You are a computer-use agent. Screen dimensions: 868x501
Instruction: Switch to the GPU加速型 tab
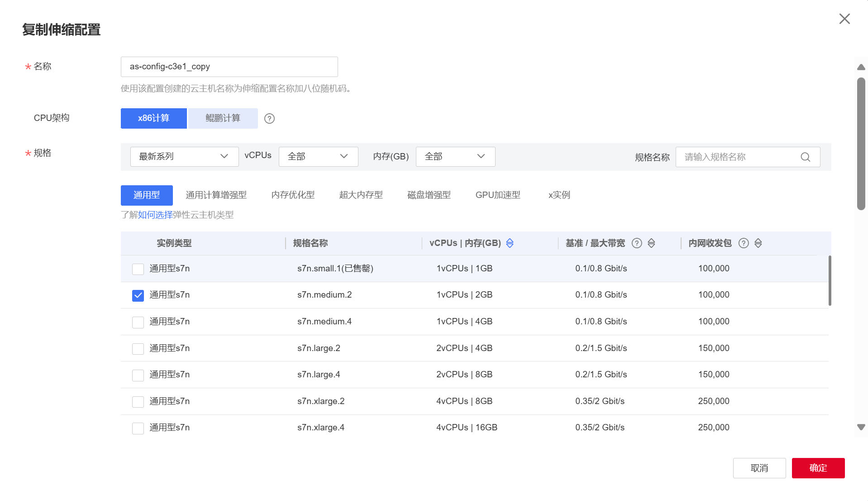tap(498, 195)
